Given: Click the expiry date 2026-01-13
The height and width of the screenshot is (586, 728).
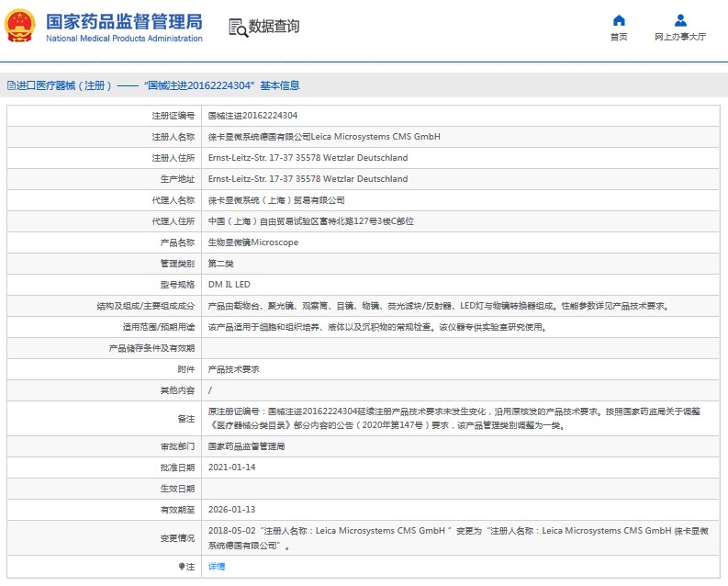Looking at the screenshot, I should click(231, 510).
